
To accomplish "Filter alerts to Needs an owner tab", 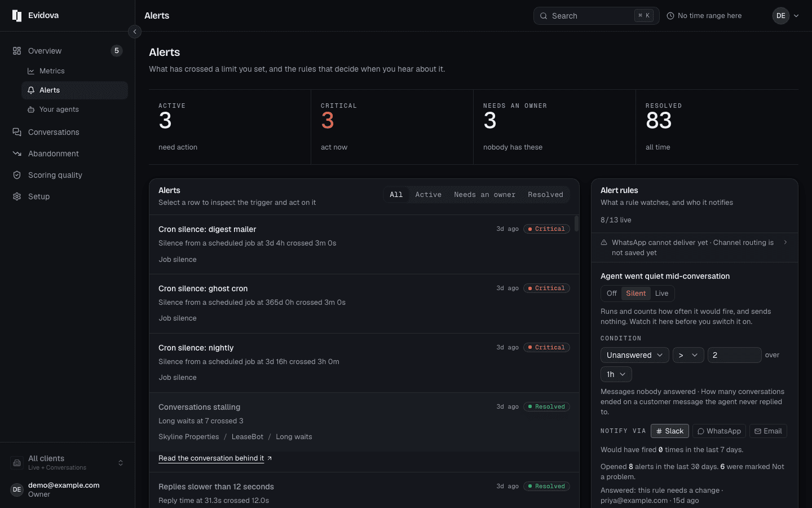I will (x=485, y=195).
